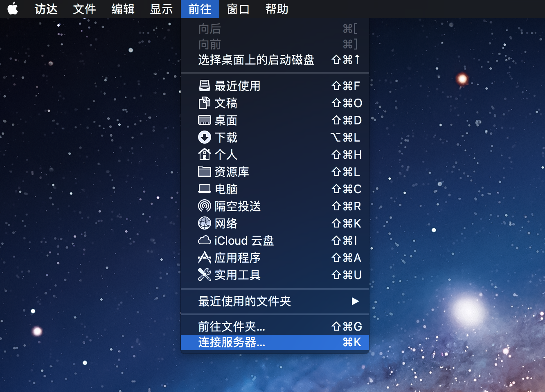Go to 电脑 computer view

tap(275, 189)
